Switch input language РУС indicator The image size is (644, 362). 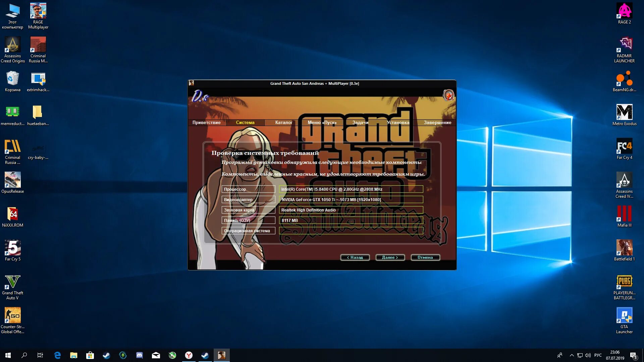pyautogui.click(x=598, y=355)
